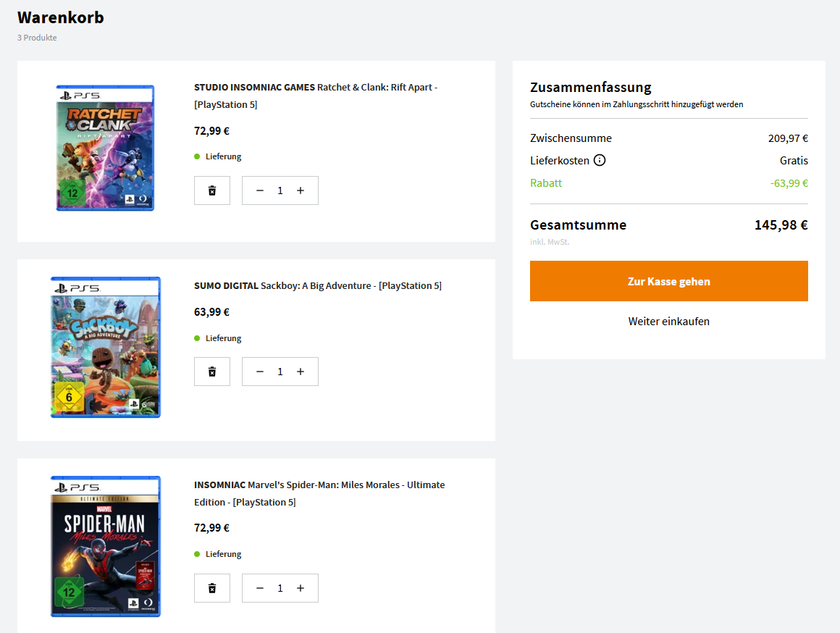Open Marvel's Spider-Man: Miles Morales listing
840x633 pixels.
pos(319,492)
